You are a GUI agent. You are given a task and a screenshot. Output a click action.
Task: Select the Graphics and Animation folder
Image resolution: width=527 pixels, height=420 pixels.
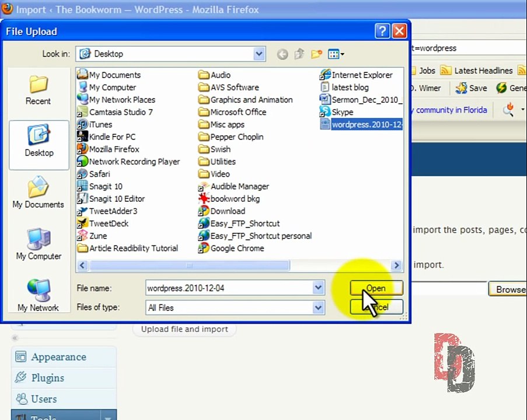(246, 100)
